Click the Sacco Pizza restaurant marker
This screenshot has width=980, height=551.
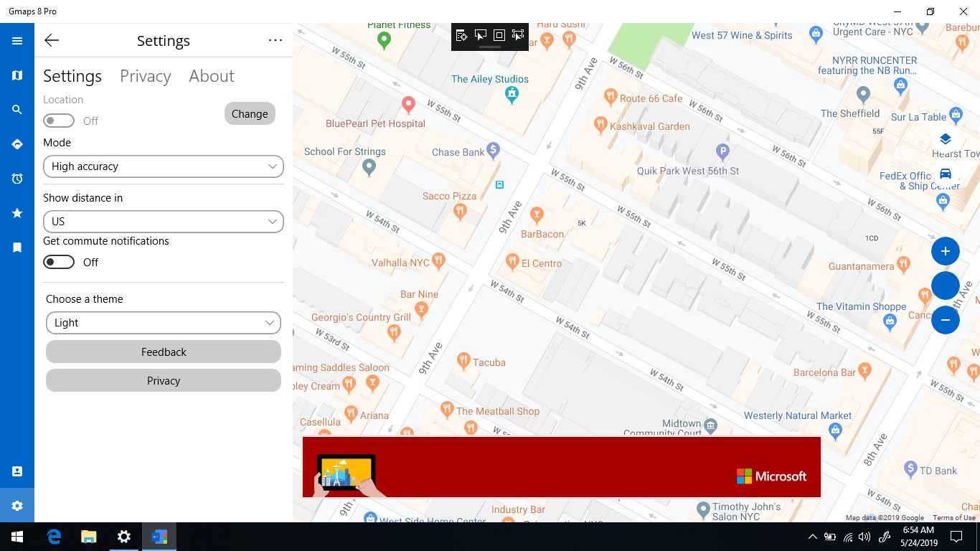(x=461, y=211)
